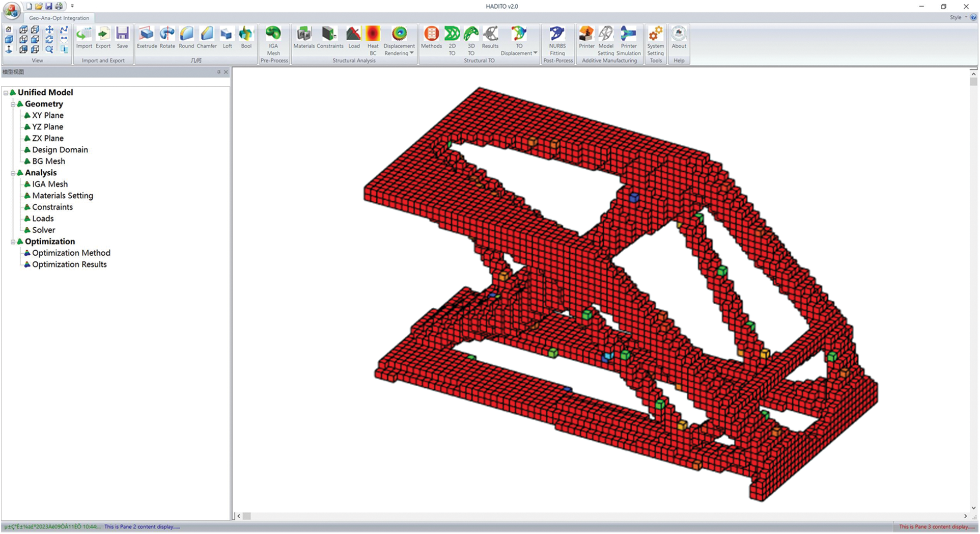Click the horizontal scrollbar left arrow
Image resolution: width=980 pixels, height=534 pixels.
(x=239, y=516)
